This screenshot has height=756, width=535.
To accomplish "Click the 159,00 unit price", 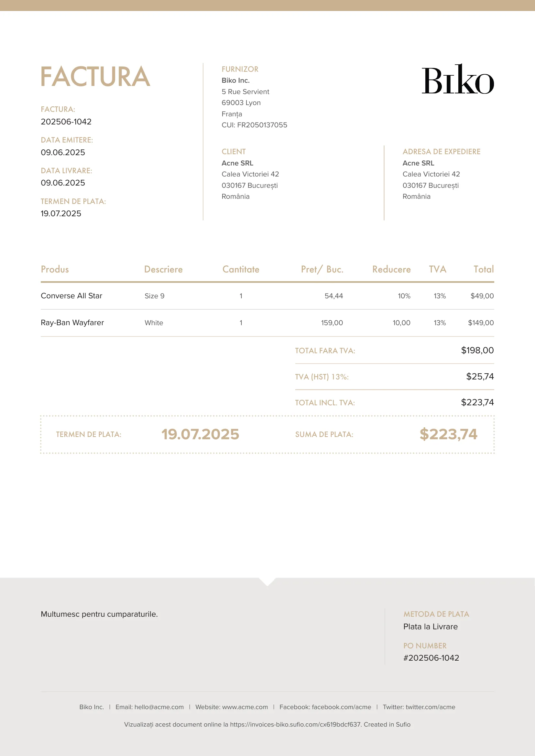I will 332,323.
